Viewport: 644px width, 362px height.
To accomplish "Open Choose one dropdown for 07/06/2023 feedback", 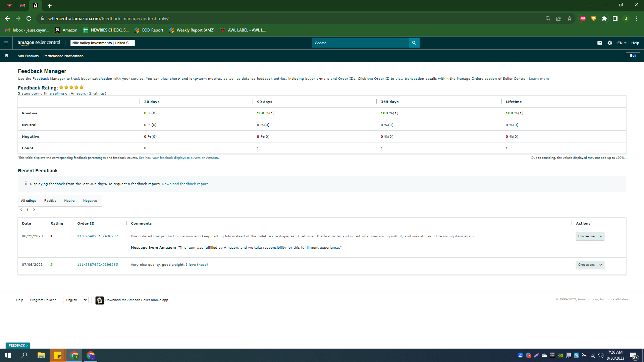I will [x=590, y=265].
